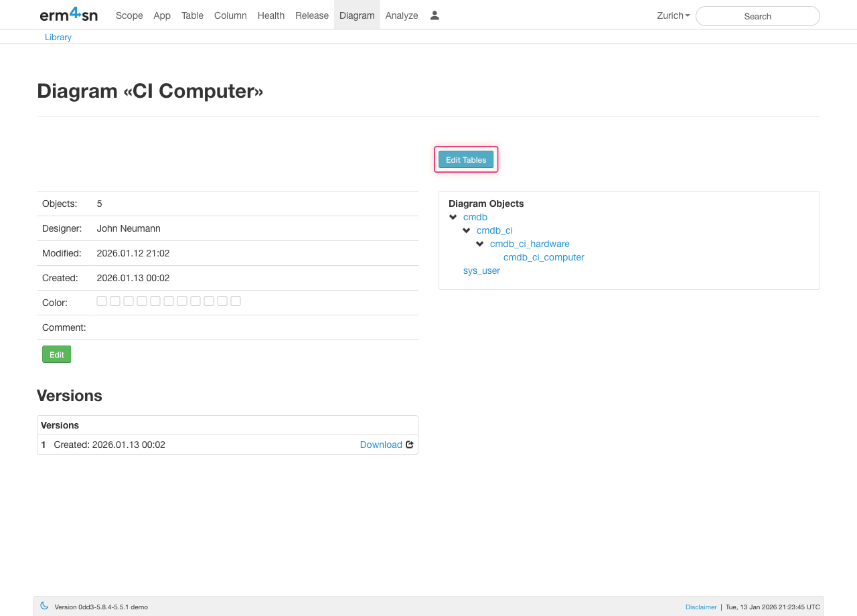Viewport: 857px width, 616px height.
Task: Open the Analyze menu
Action: pyautogui.click(x=402, y=15)
